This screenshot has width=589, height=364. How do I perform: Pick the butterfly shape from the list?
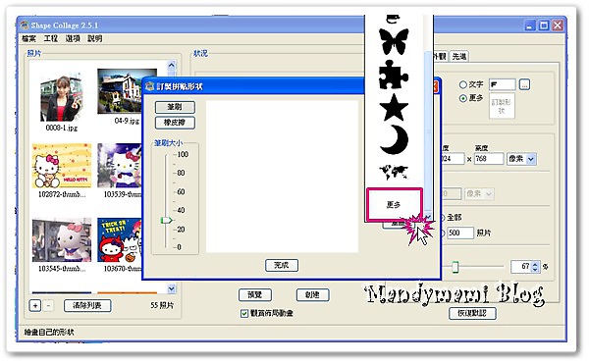[x=394, y=41]
